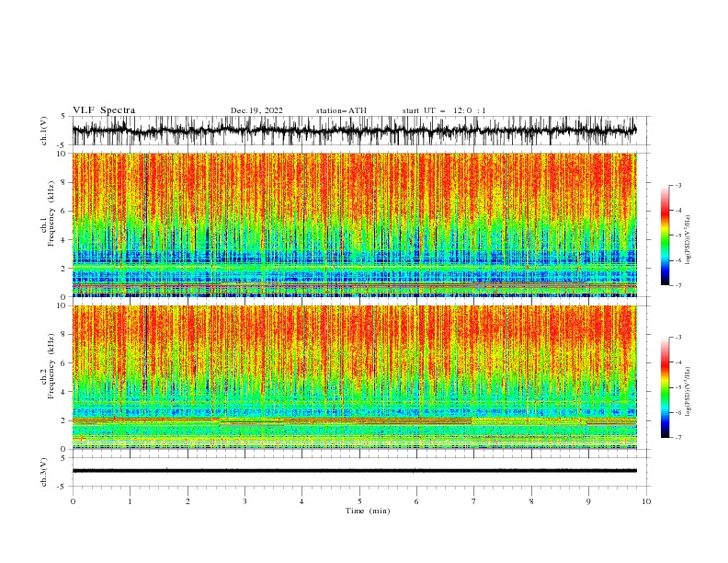The width and height of the screenshot is (728, 563).
Task: Click ch.1 frequency axis tick "10"
Action: coord(62,154)
